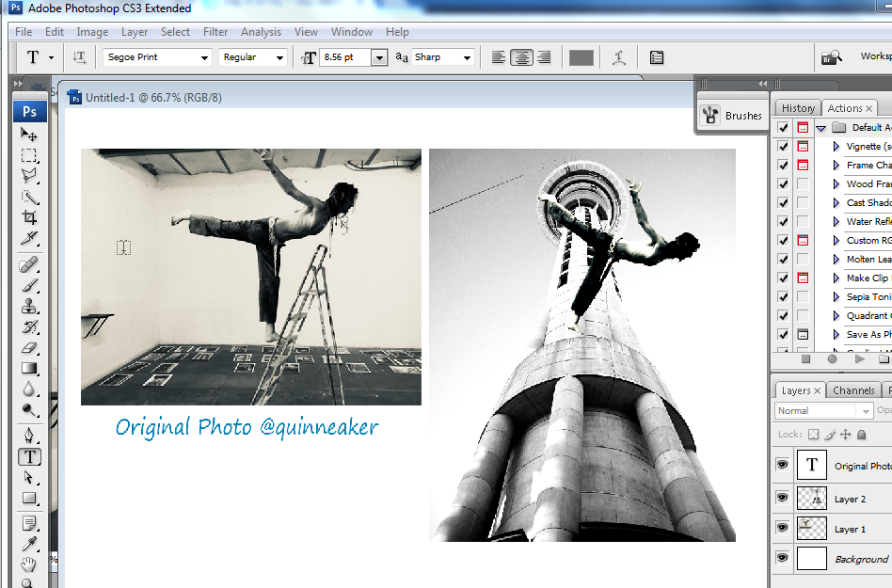Image resolution: width=892 pixels, height=588 pixels.
Task: Open the font family dropdown
Action: pos(203,57)
